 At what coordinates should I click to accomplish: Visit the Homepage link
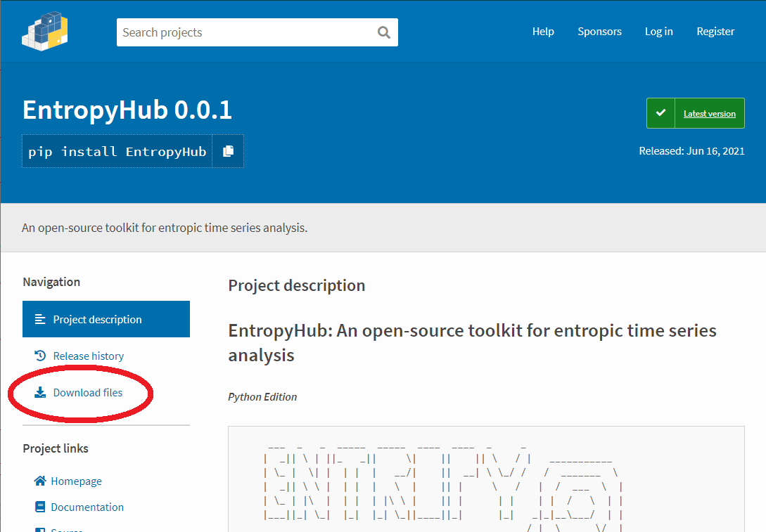point(76,481)
